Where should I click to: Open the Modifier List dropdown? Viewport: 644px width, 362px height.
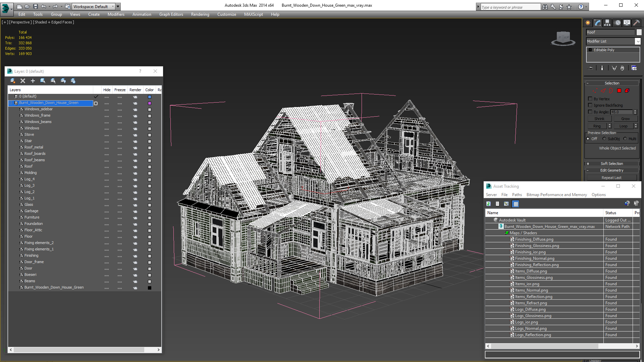pyautogui.click(x=638, y=41)
